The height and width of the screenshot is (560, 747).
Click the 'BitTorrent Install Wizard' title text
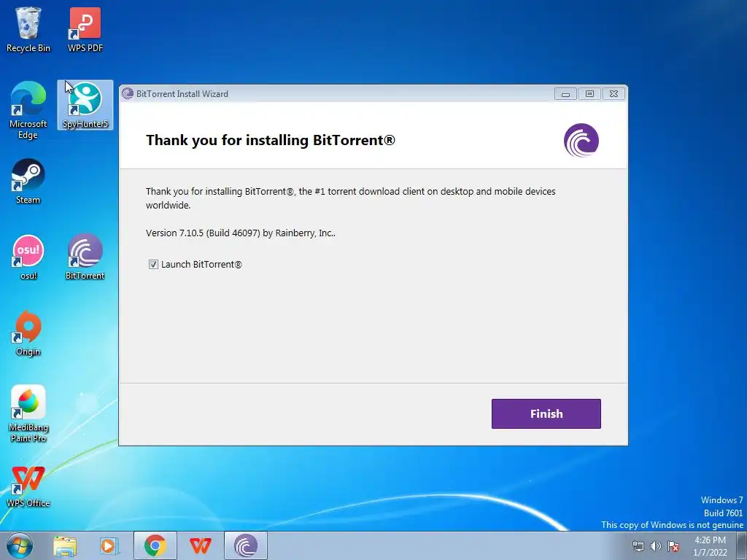(x=182, y=94)
